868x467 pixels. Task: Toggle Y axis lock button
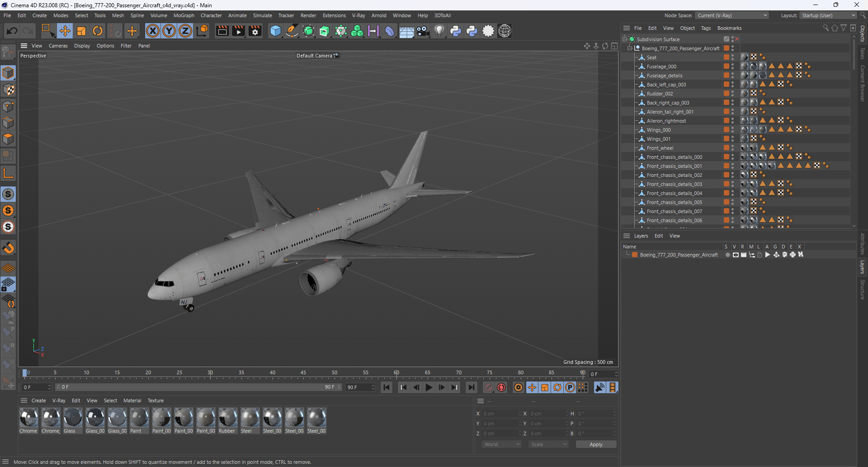click(x=169, y=31)
